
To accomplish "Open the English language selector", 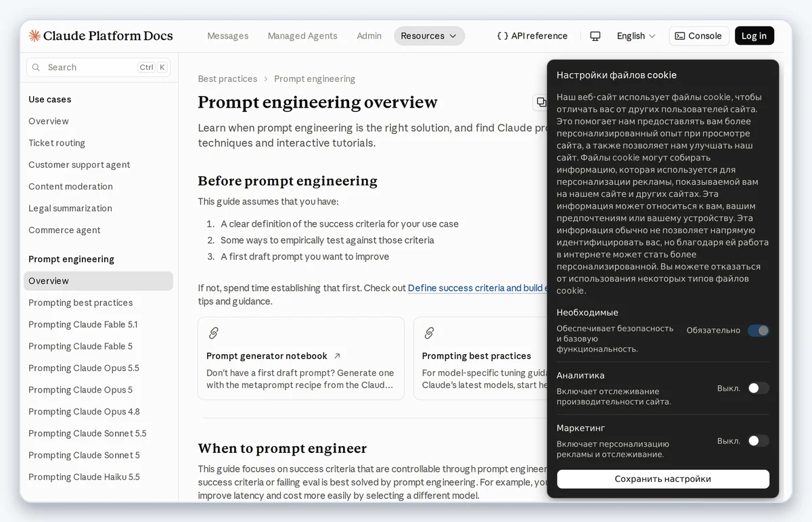I will (636, 36).
